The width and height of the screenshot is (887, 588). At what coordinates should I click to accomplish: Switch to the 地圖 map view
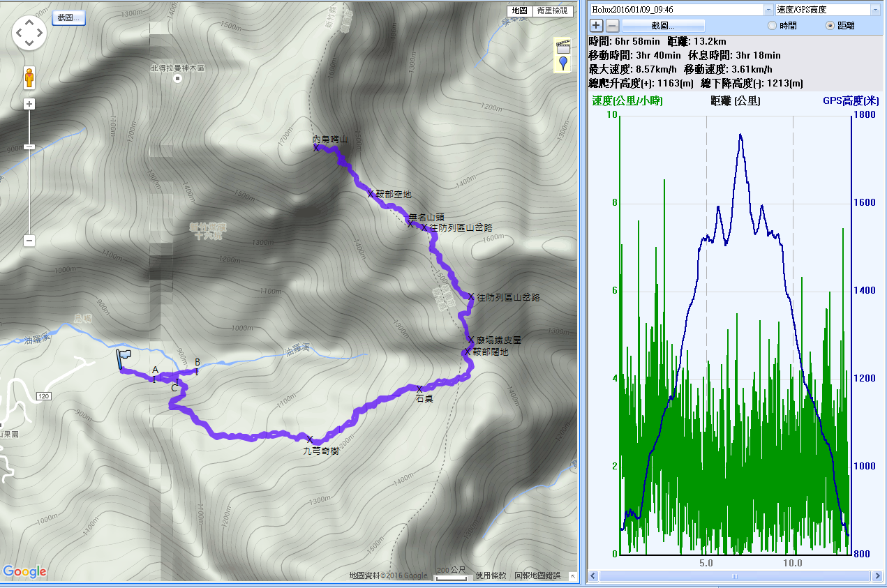coord(519,11)
